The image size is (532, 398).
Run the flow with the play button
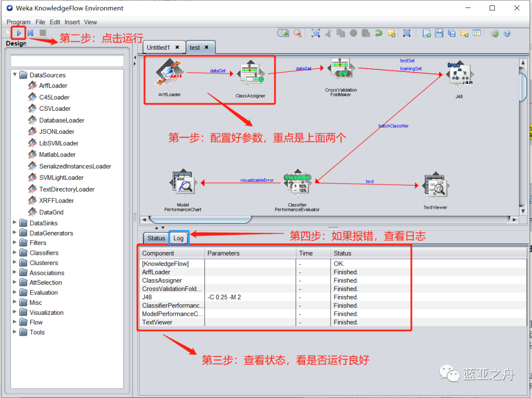point(19,33)
